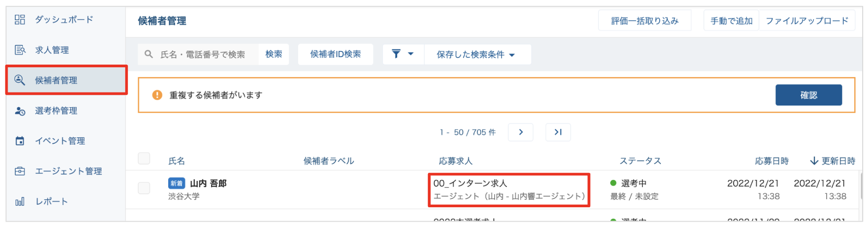Sort by 更新日時 column arrow

click(814, 161)
